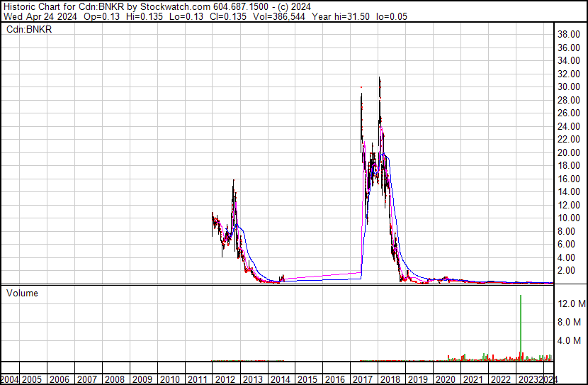The height and width of the screenshot is (385, 588).
Task: Click the 2017 year label on time axis
Action: pyautogui.click(x=362, y=379)
